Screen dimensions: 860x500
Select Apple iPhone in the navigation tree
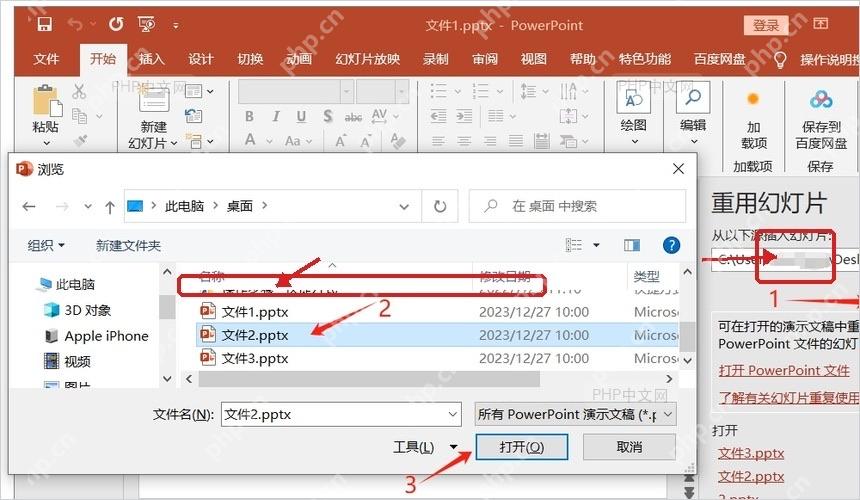click(x=106, y=336)
